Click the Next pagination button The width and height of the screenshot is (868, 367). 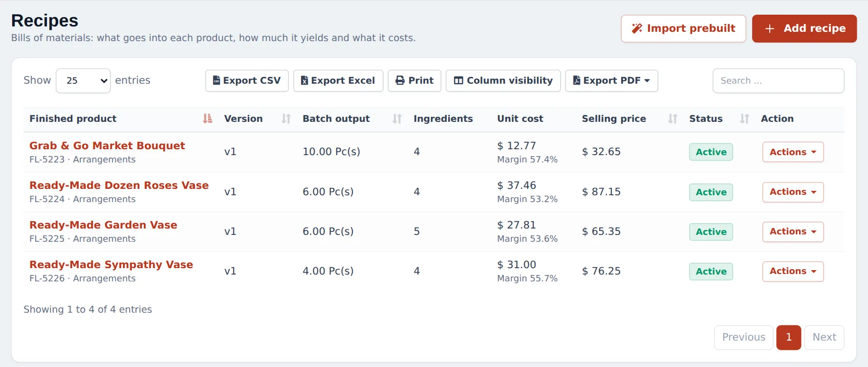tap(824, 337)
